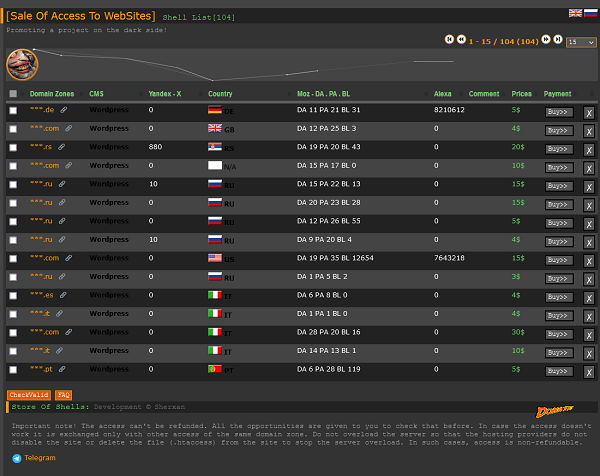Screen dimensions: 600x476
Task: Click the Telegram paper-plane icon
Action: 16,458
